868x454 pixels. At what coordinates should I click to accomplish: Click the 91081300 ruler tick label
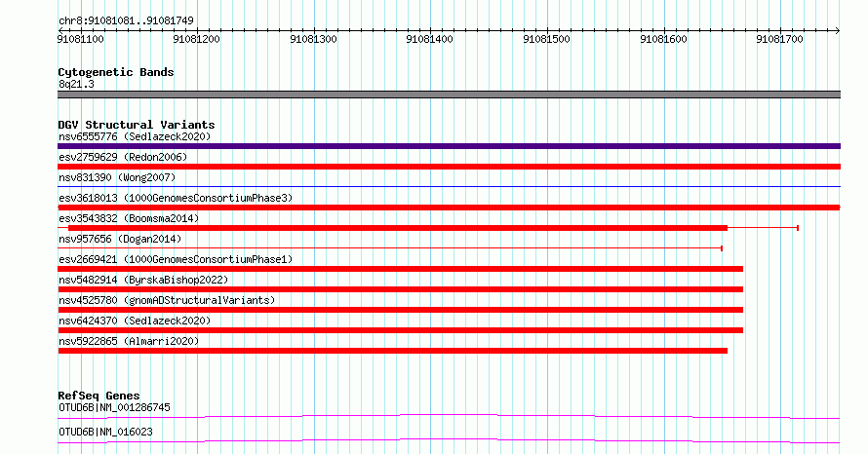pos(313,39)
